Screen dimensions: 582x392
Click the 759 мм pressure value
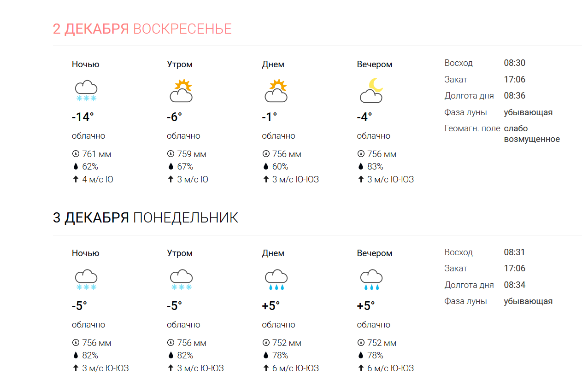coord(192,154)
